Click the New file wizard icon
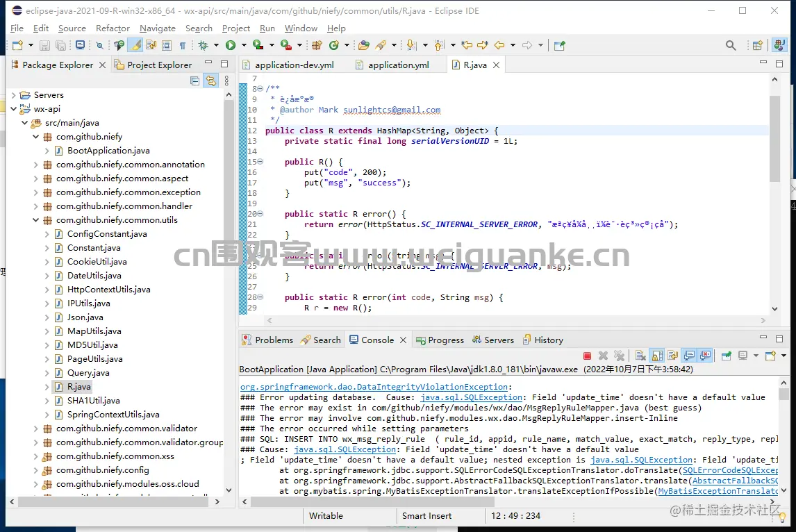This screenshot has width=796, height=532. [17, 45]
